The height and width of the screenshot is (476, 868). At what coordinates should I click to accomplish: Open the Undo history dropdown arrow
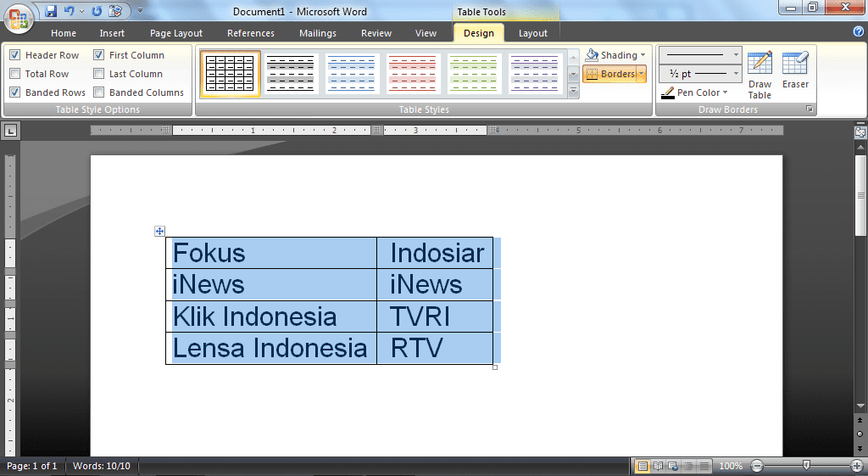point(82,11)
